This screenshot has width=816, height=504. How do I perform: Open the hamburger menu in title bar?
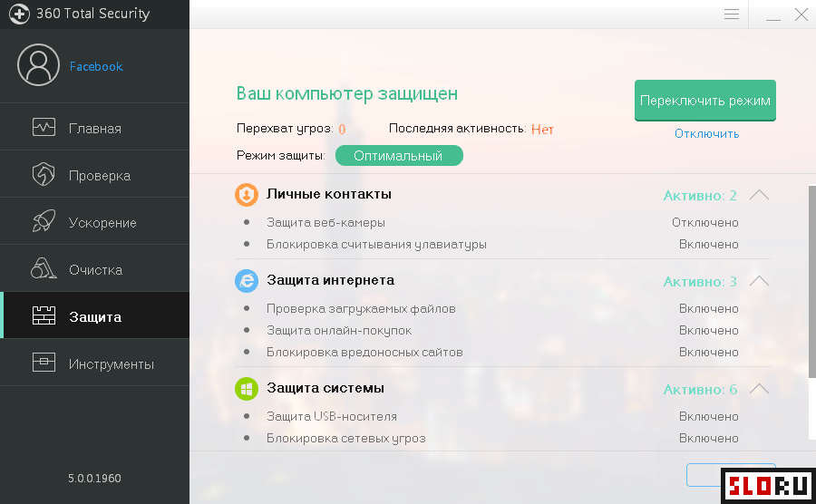[731, 14]
